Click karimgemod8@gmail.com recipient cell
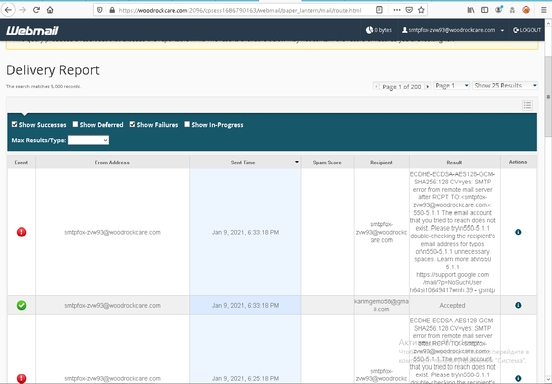This screenshot has height=384, width=552. point(381,305)
